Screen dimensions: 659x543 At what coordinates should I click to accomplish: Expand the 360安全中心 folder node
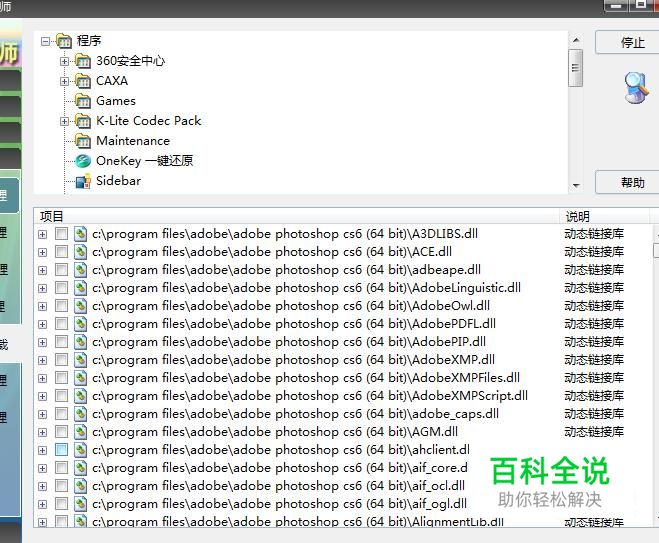coord(64,61)
